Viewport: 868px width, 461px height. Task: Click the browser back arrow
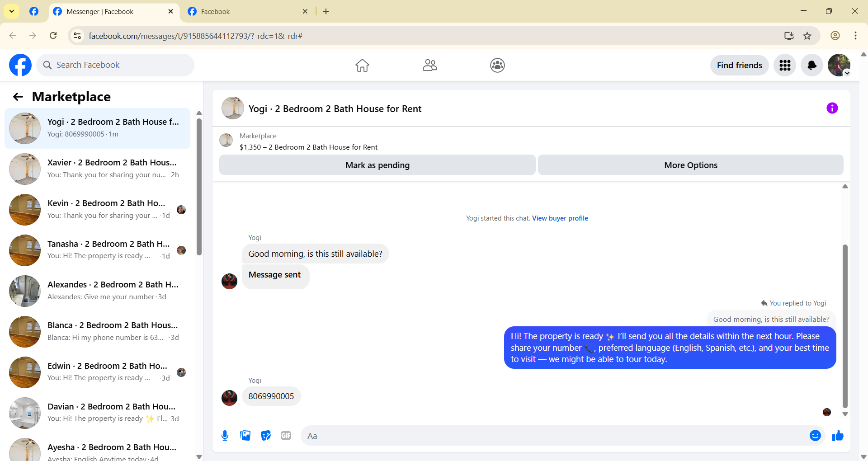[13, 36]
